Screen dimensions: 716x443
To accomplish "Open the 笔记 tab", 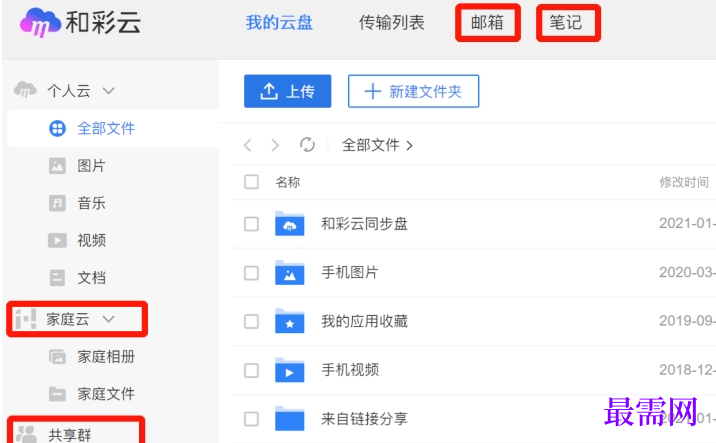I will click(x=566, y=22).
